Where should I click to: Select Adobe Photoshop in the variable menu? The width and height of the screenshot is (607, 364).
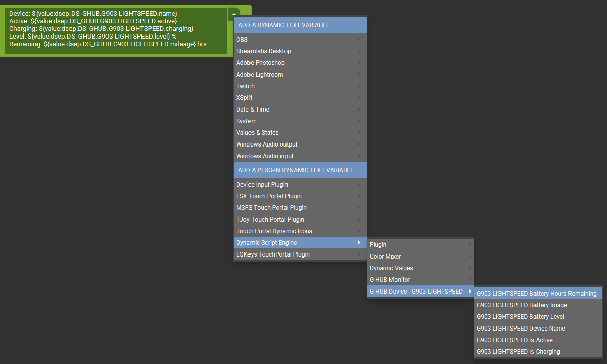[300, 63]
